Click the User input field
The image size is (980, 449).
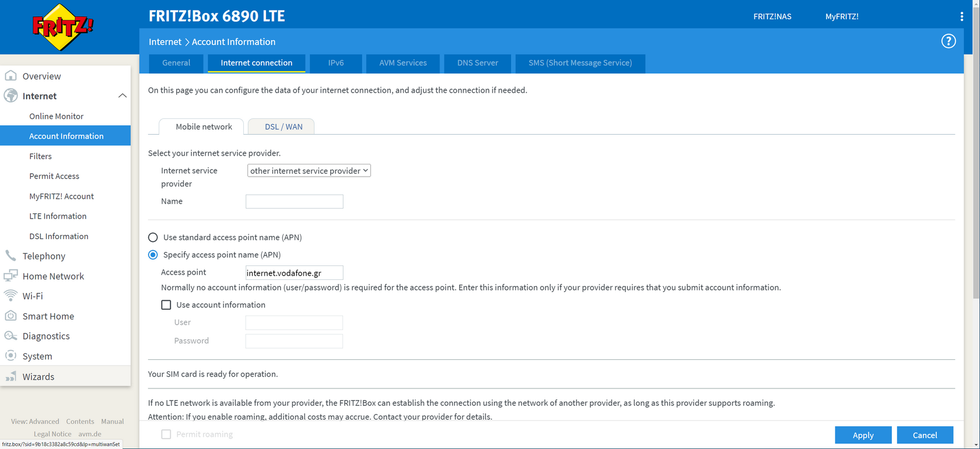pos(295,323)
